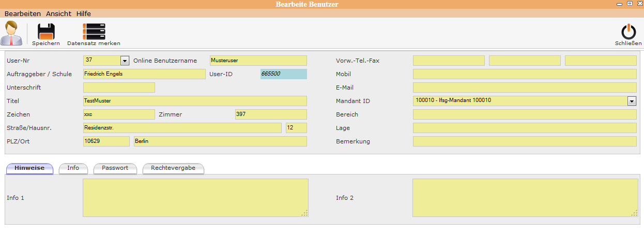Open the Bearbeiten menu

(23, 13)
